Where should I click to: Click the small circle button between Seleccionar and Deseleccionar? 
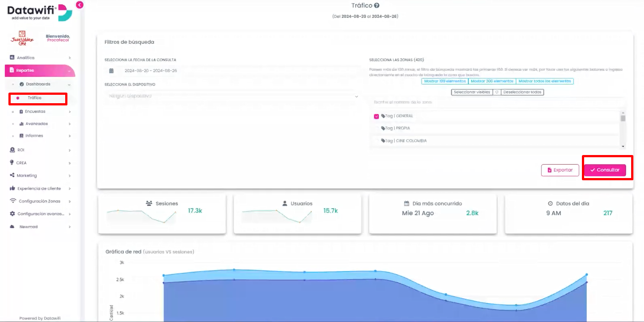tap(497, 92)
